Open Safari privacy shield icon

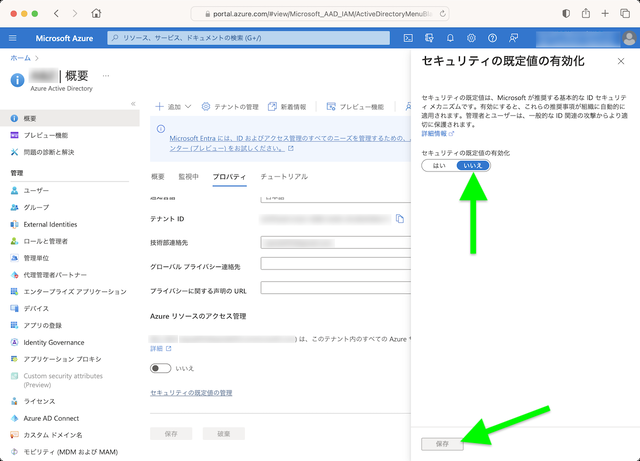(566, 13)
